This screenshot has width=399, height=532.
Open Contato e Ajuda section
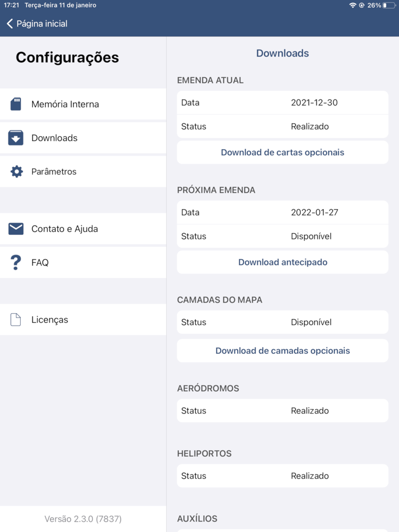(64, 229)
